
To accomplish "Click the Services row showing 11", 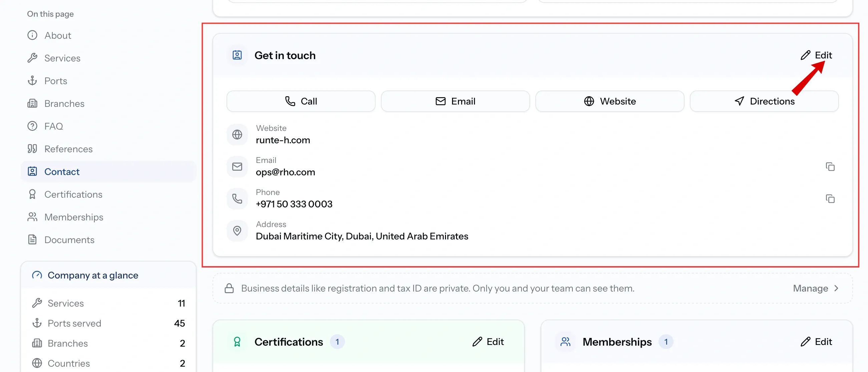I will (108, 303).
